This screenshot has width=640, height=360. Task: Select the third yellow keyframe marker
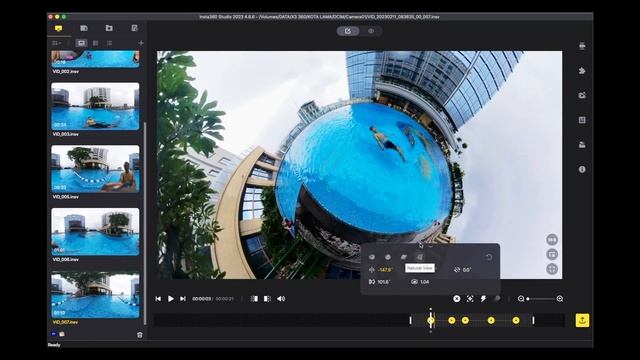465,320
